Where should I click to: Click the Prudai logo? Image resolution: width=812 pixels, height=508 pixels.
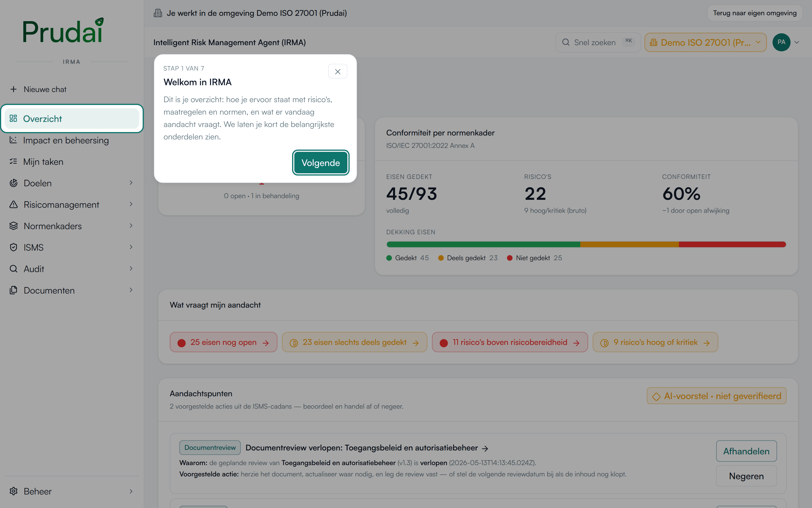point(63,30)
